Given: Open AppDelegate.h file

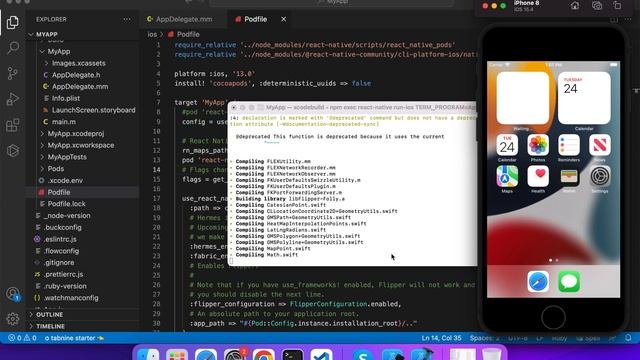Looking at the screenshot, I should 76,75.
